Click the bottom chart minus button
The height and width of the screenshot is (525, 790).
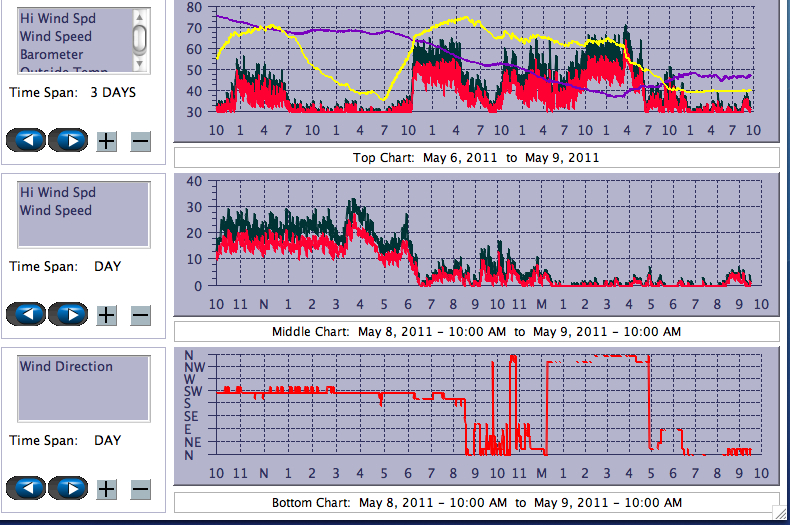pyautogui.click(x=140, y=489)
